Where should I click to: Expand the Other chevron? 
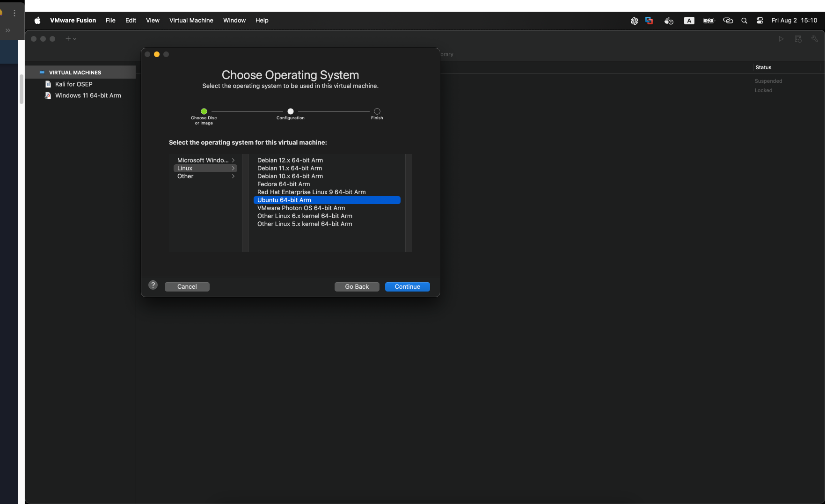click(233, 176)
